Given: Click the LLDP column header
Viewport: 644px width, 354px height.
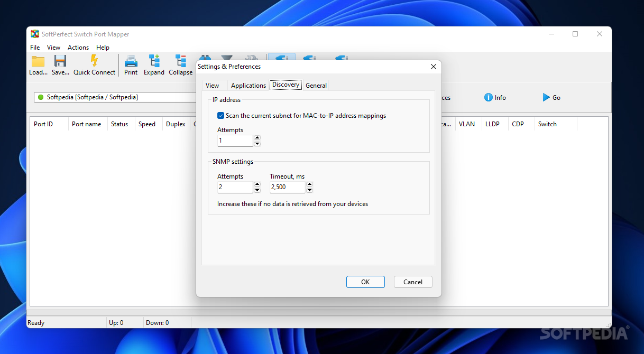Looking at the screenshot, I should (494, 124).
